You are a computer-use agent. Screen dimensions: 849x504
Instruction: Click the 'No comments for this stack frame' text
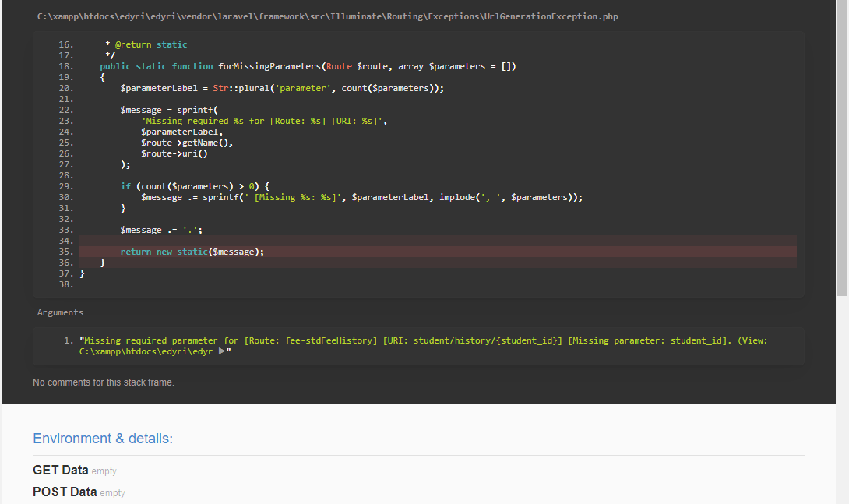(102, 382)
